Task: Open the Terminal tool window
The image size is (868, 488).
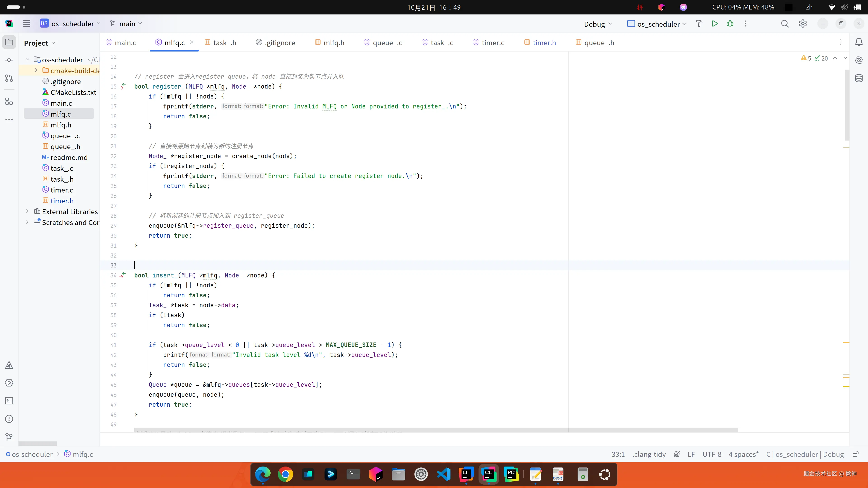Action: point(9,401)
